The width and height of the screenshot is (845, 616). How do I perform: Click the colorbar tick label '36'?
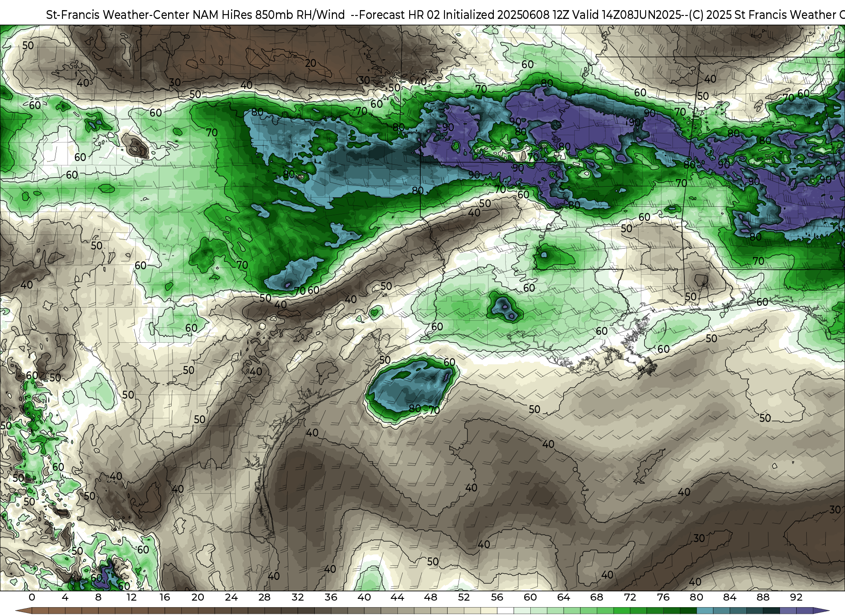tap(331, 597)
